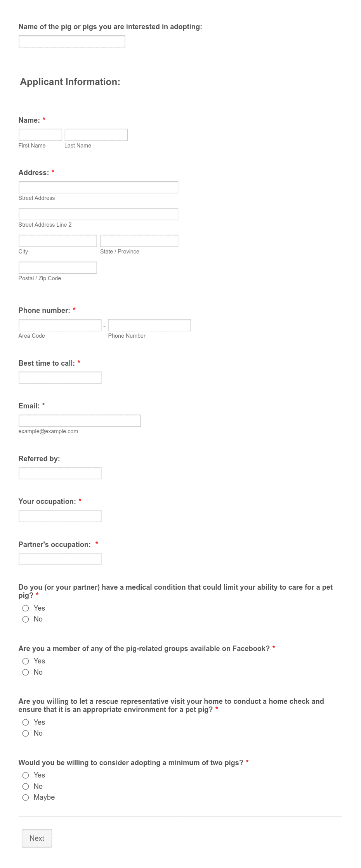Click the Area Code input
The image size is (361, 868).
[60, 325]
